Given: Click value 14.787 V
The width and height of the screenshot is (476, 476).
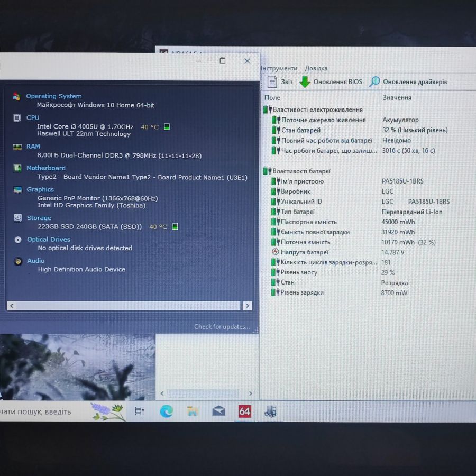Looking at the screenshot, I should (393, 252).
